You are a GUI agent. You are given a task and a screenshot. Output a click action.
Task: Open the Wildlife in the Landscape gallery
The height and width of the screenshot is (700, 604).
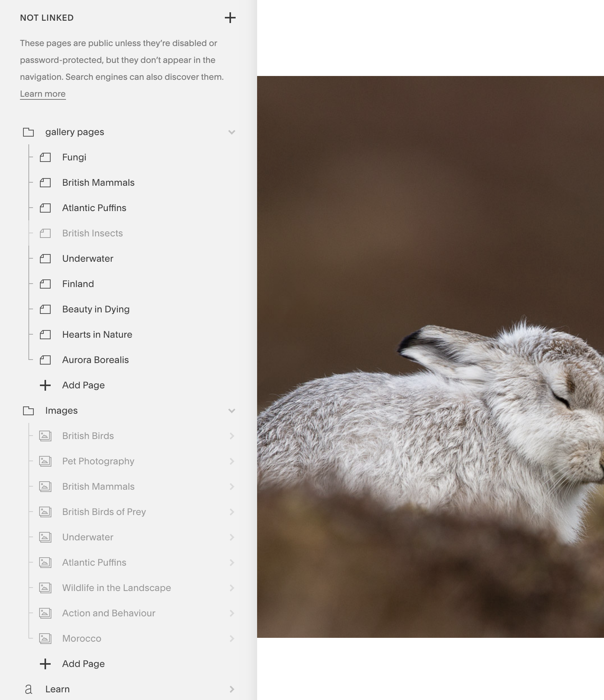point(117,588)
